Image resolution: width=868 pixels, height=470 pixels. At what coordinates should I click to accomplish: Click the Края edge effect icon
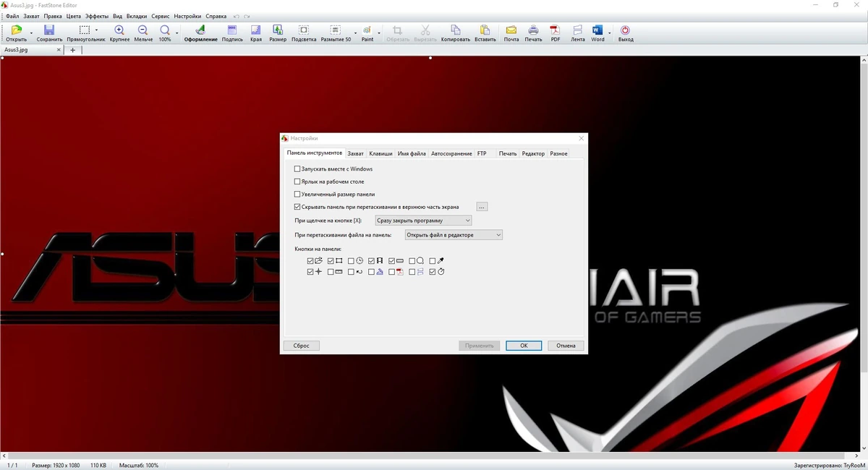pyautogui.click(x=256, y=30)
